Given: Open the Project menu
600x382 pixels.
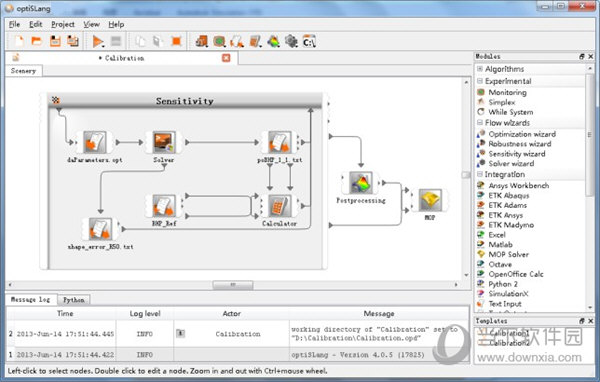Looking at the screenshot, I should tap(63, 24).
